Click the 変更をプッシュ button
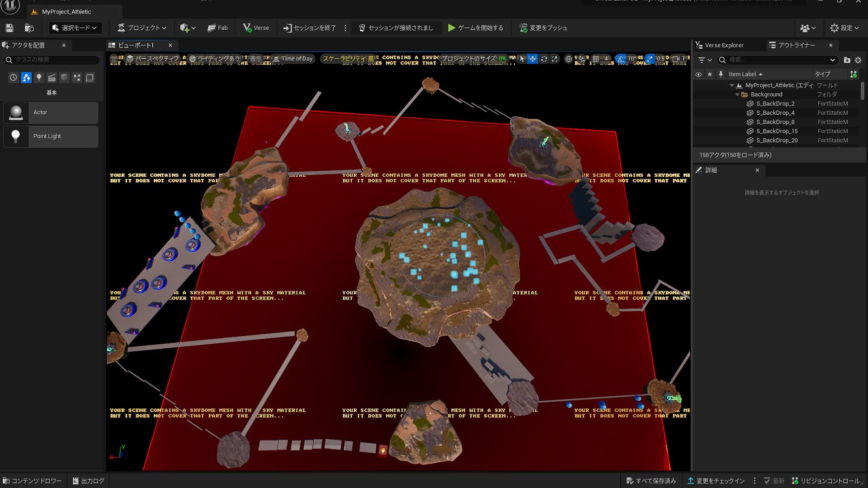The image size is (868, 488). [543, 28]
